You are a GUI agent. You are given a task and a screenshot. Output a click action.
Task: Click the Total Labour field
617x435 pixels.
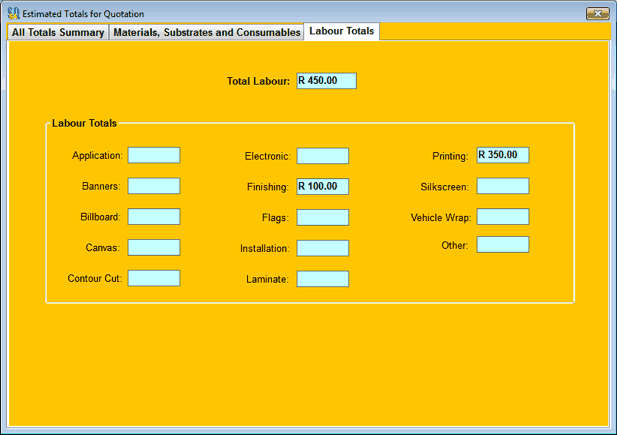click(x=326, y=81)
